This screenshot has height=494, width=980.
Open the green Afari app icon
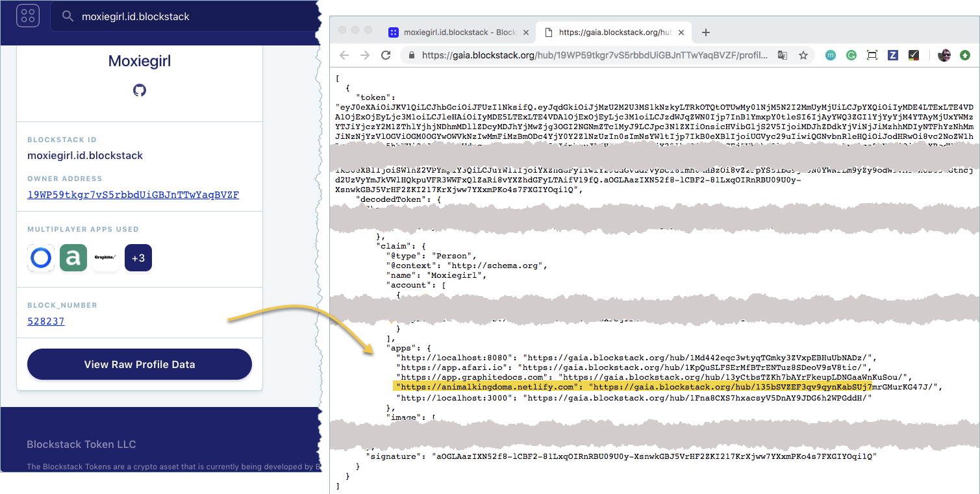point(73,258)
